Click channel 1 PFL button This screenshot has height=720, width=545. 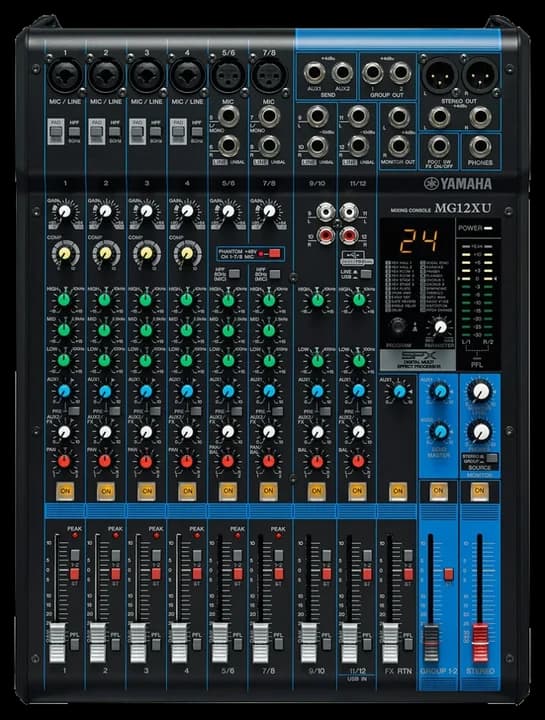click(x=74, y=644)
